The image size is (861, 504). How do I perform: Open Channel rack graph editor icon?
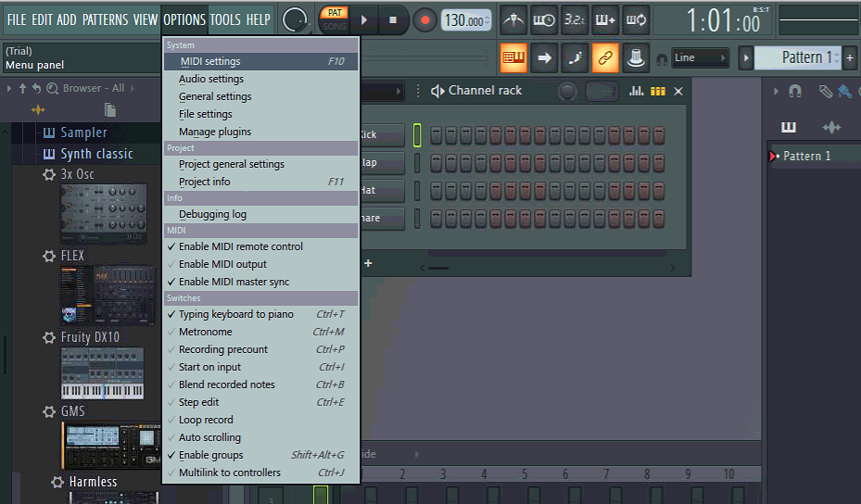637,91
